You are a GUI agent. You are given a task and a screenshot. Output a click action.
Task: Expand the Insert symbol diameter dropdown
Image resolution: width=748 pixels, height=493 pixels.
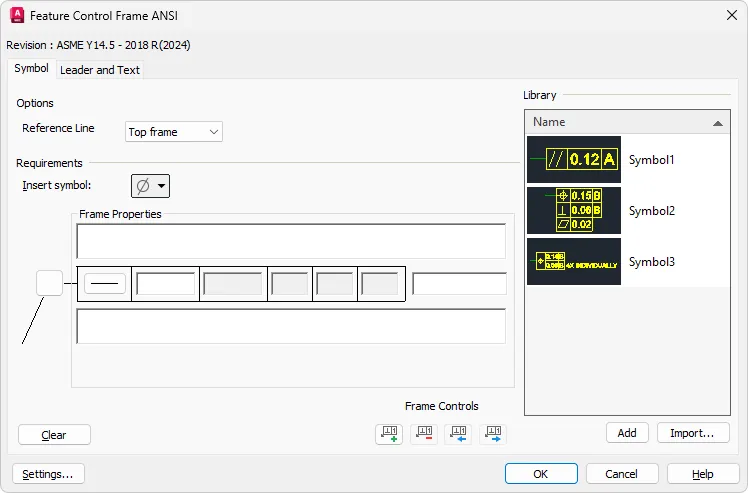(151, 186)
